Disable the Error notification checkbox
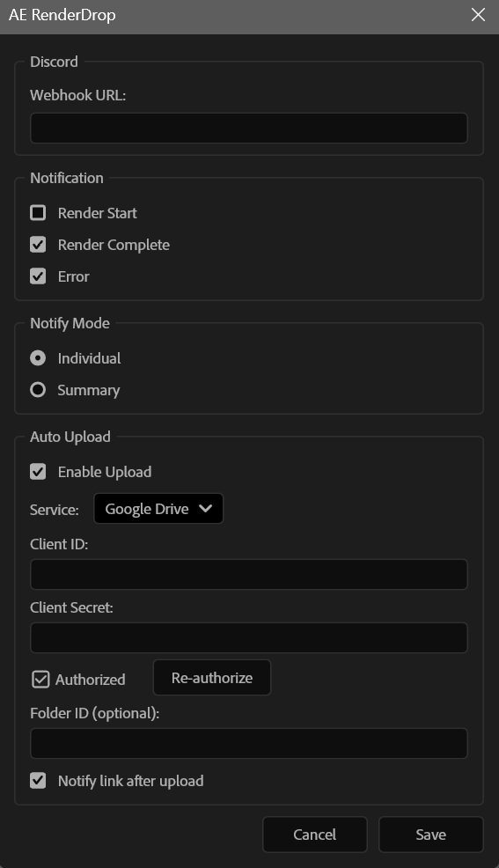Image resolution: width=499 pixels, height=868 pixels. (38, 276)
